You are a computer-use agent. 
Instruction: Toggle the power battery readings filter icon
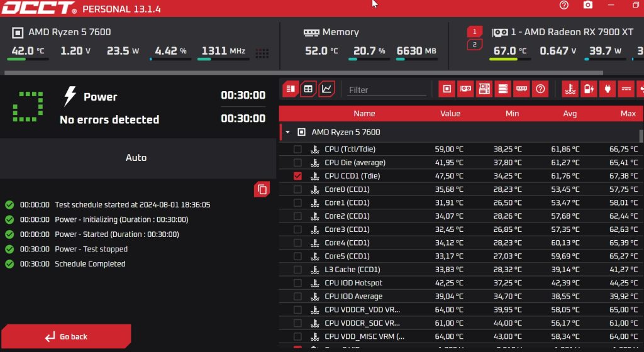click(x=589, y=89)
